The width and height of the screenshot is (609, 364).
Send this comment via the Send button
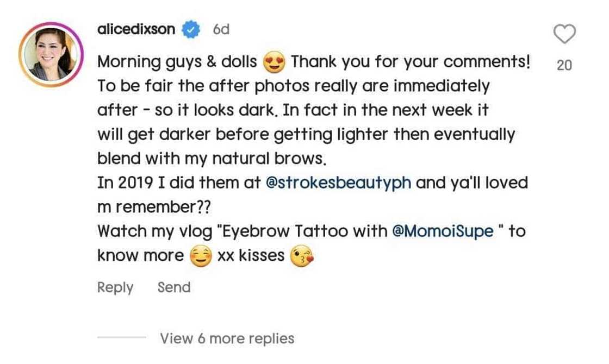tap(174, 287)
